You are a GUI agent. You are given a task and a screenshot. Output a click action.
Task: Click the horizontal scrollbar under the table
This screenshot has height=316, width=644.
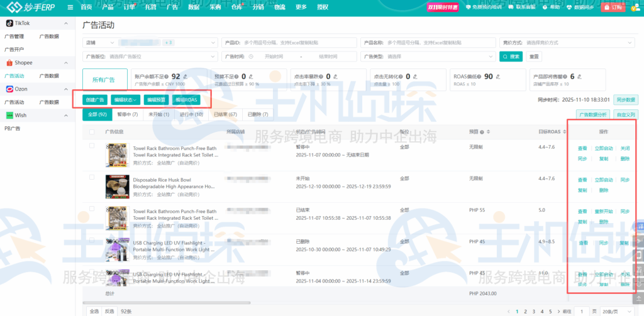[167, 303]
